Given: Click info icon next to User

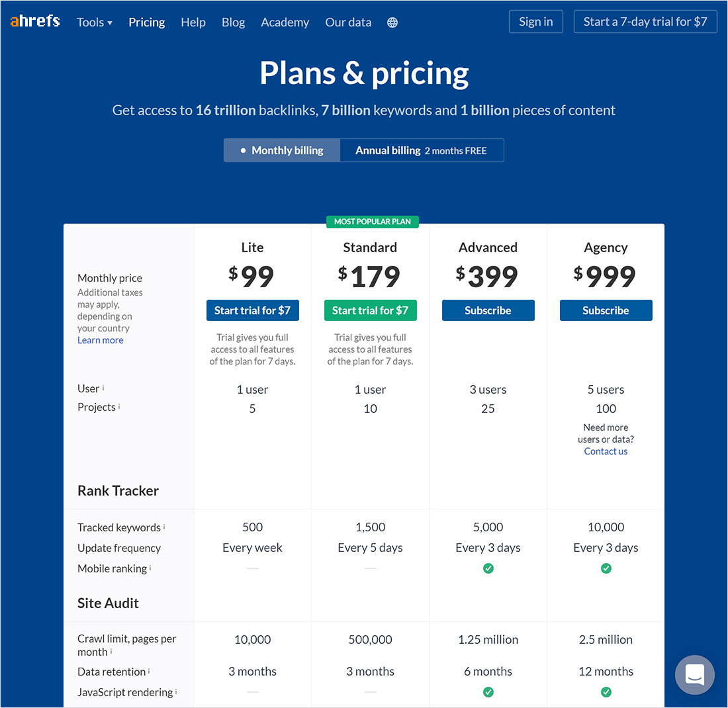Looking at the screenshot, I should tap(103, 388).
